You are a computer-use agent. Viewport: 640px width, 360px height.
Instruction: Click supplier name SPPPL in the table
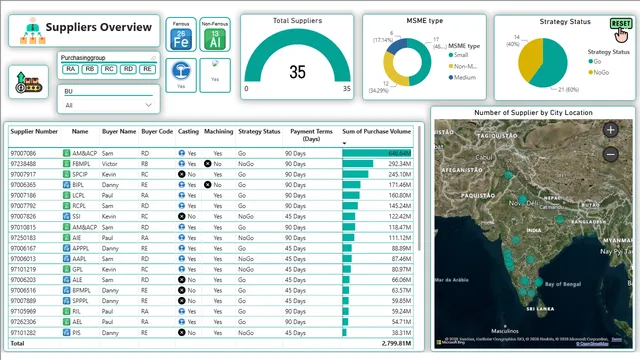[80, 301]
